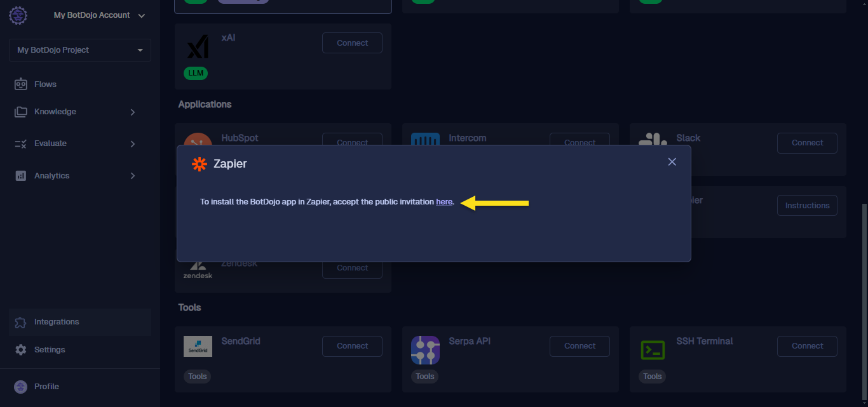Click the Analytics chart icon
The width and height of the screenshot is (868, 407).
pos(21,176)
